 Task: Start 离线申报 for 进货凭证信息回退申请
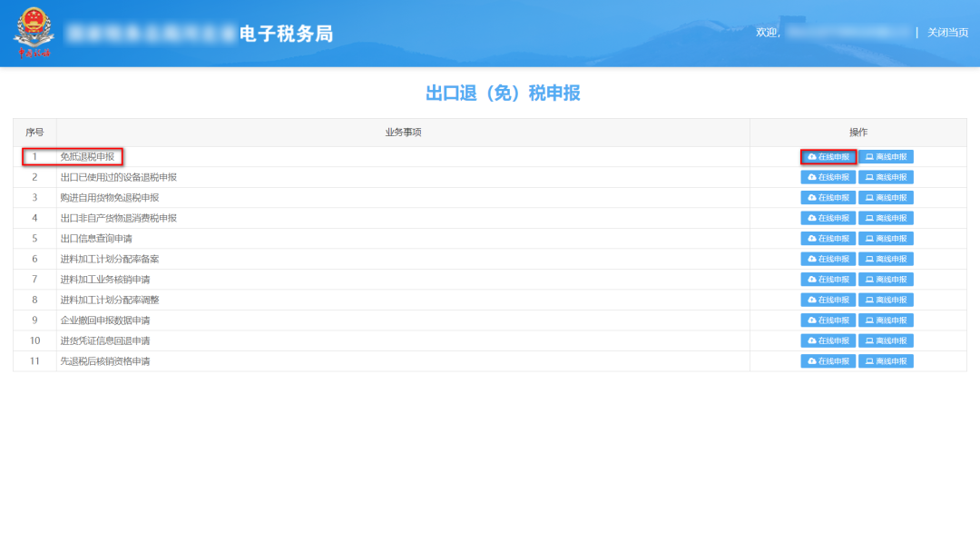coord(886,340)
